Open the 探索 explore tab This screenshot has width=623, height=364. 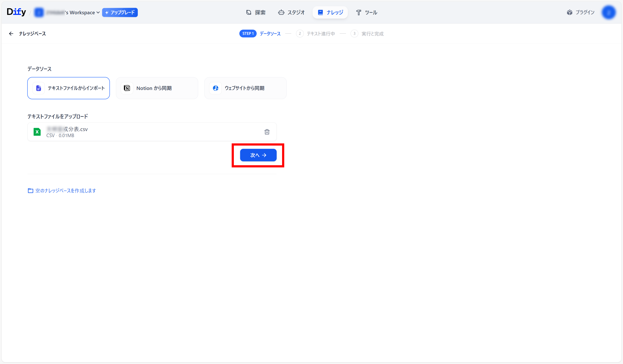[256, 12]
